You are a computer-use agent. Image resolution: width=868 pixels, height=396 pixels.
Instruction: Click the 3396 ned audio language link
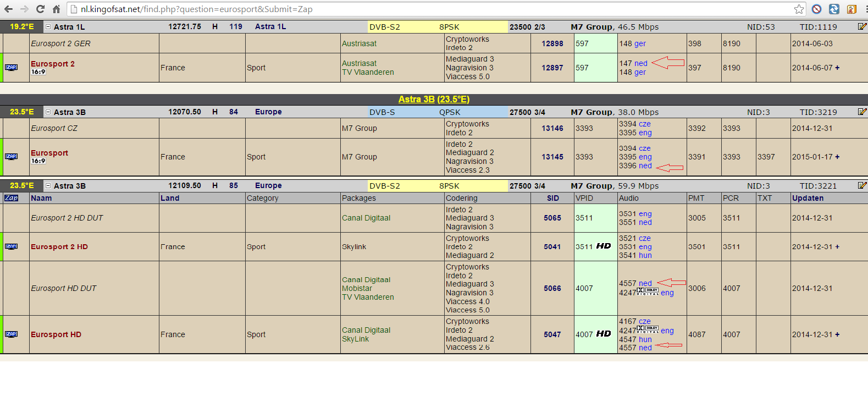click(645, 166)
